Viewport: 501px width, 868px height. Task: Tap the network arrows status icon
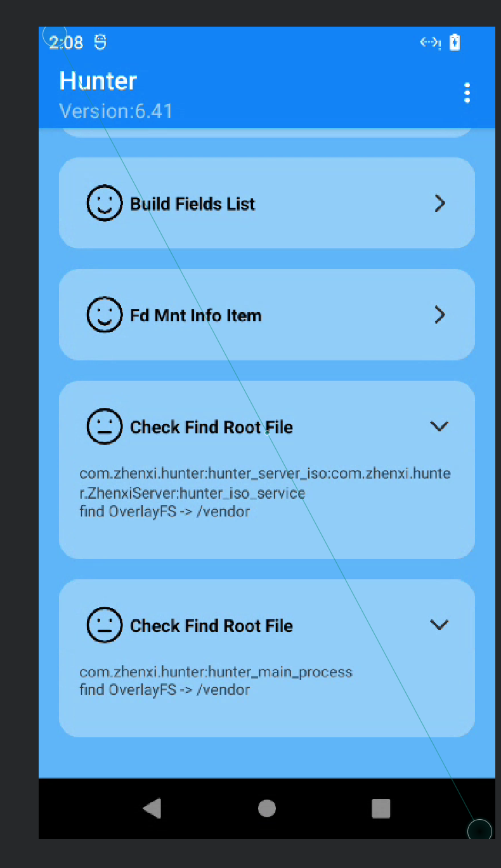click(430, 43)
